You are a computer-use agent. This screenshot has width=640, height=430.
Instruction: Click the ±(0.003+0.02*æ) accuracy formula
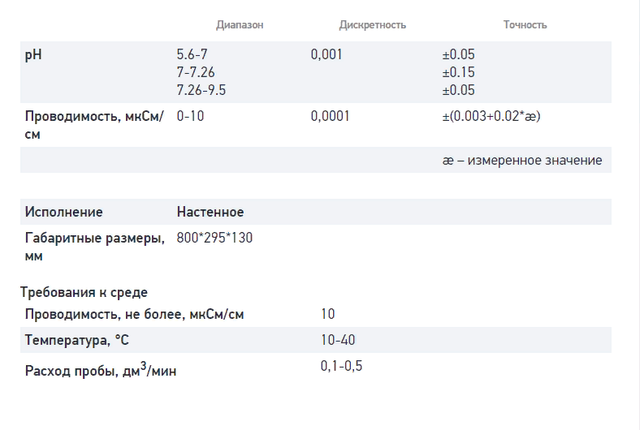[x=491, y=116]
